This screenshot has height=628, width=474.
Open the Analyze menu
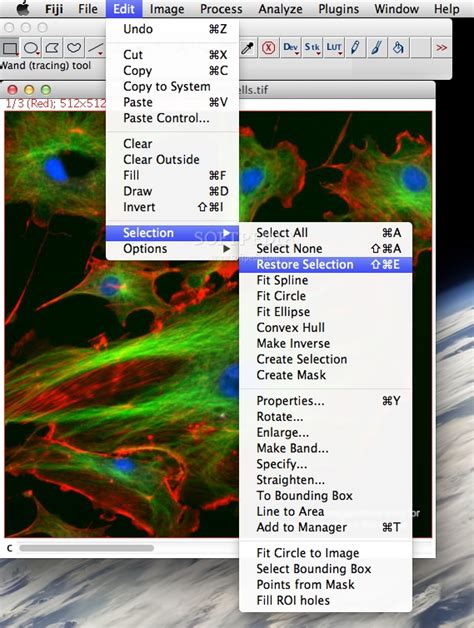point(280,9)
